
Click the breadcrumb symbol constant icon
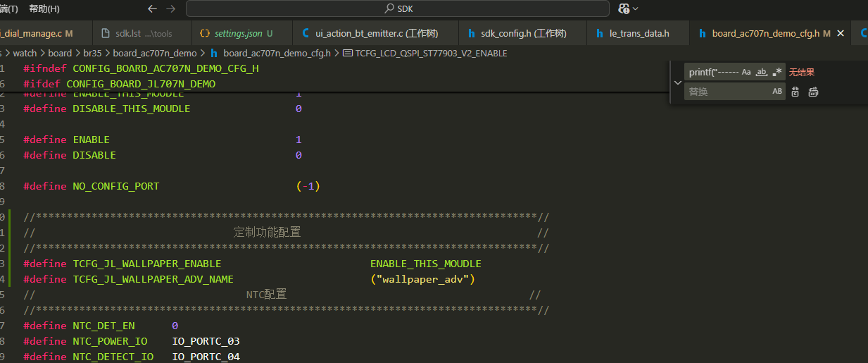click(348, 53)
